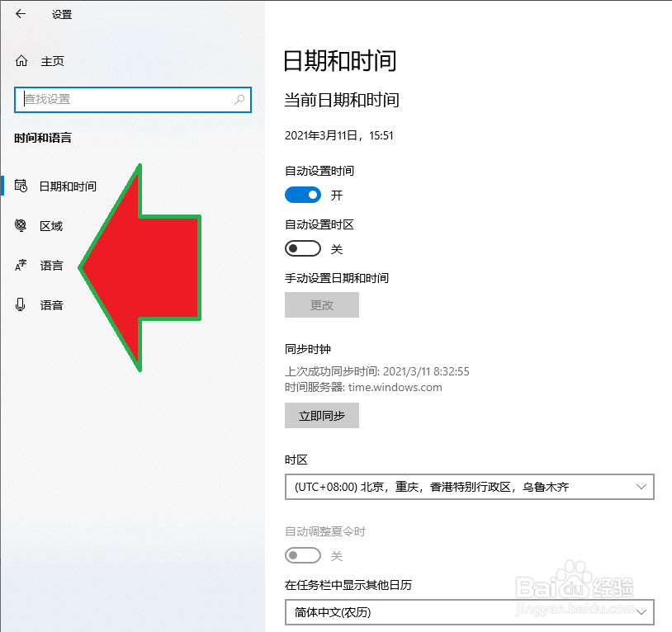Click the 设置 window title text
The width and height of the screenshot is (672, 632).
62,15
